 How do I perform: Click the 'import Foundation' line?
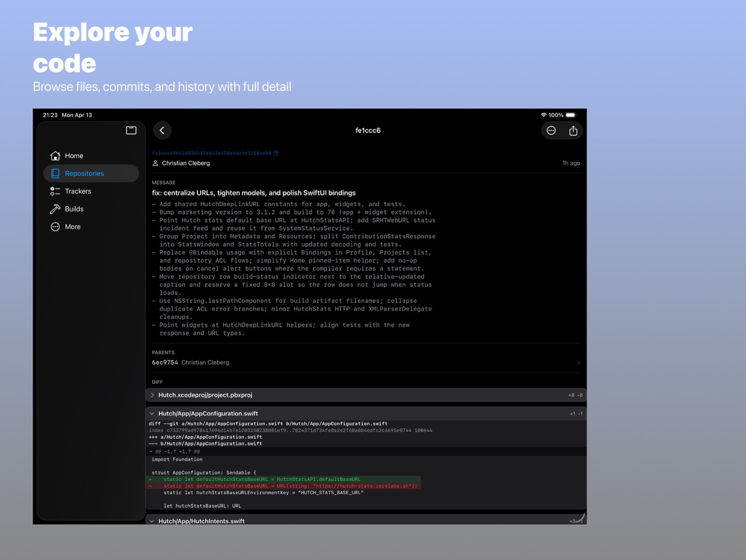(177, 459)
